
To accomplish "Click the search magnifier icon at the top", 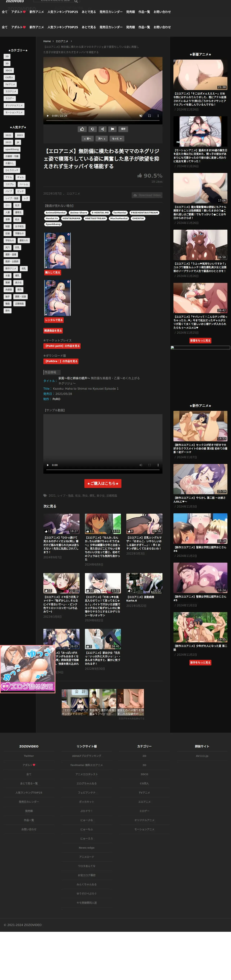I will coord(76,1).
